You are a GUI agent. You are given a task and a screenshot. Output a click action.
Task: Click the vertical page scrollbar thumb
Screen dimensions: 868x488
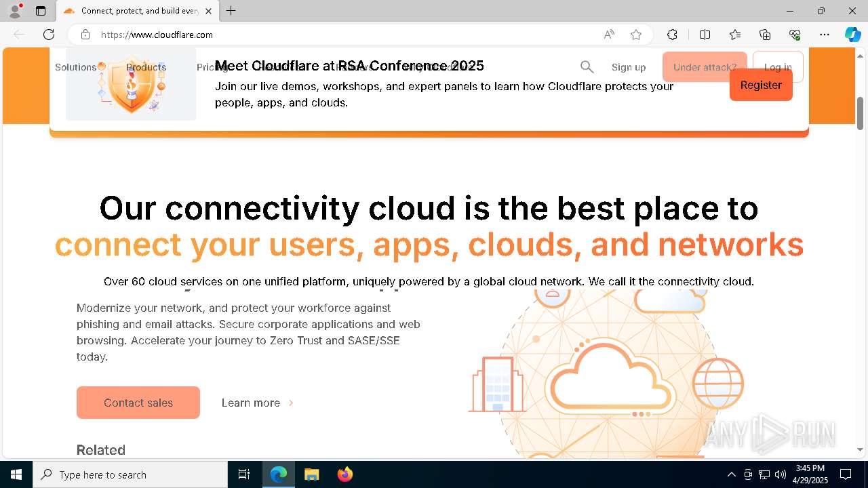(860, 113)
